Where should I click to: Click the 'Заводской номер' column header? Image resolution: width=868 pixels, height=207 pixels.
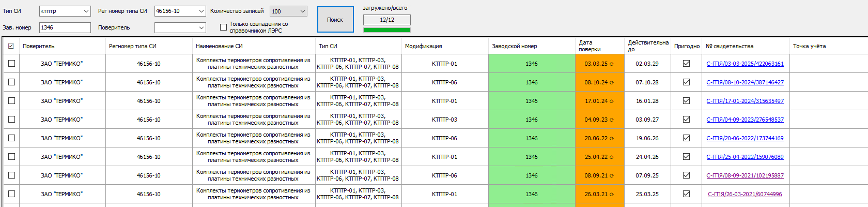tap(514, 46)
